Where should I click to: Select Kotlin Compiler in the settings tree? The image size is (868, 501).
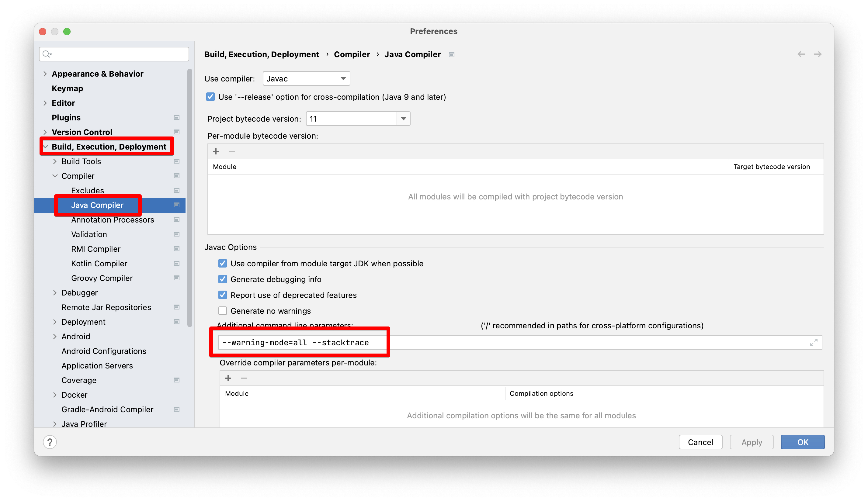[99, 263]
